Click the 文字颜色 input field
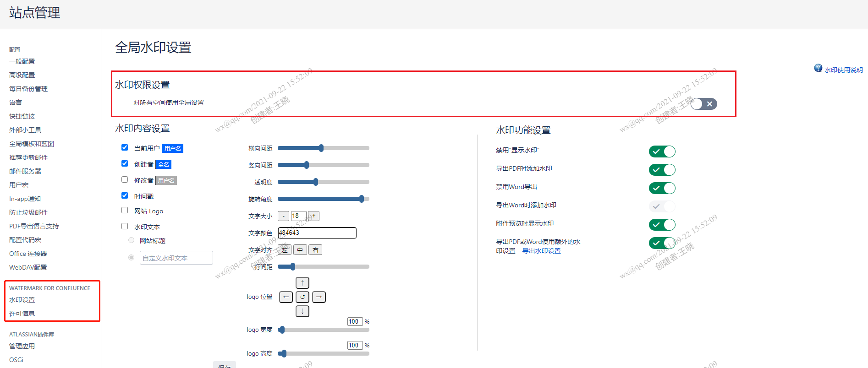 (x=317, y=233)
